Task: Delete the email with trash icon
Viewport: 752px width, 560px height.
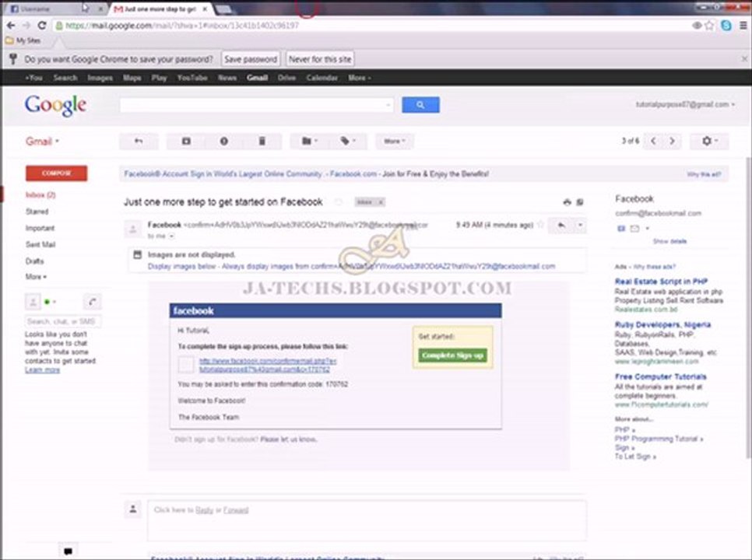Action: [262, 142]
